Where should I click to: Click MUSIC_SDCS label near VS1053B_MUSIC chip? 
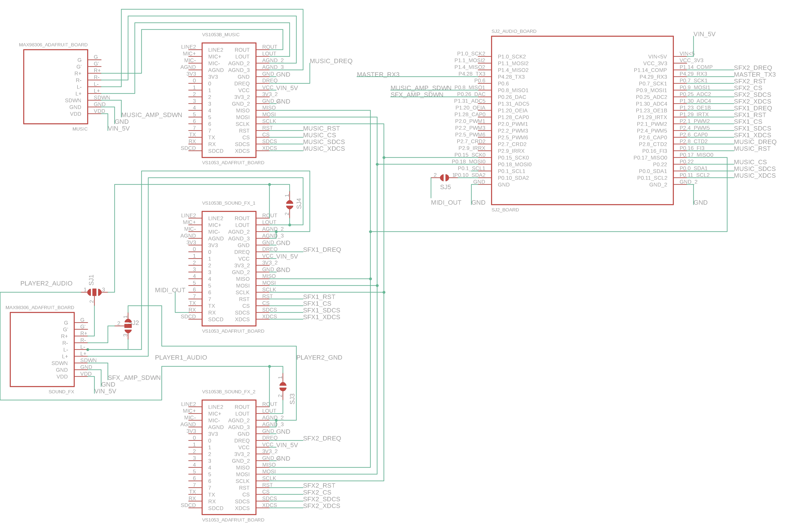pos(324,142)
